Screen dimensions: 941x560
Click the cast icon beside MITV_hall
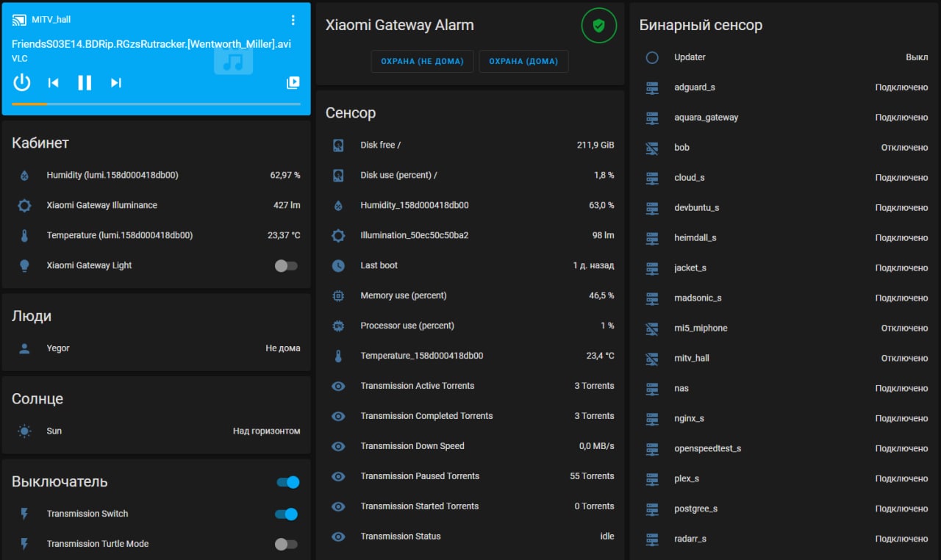[x=19, y=20]
